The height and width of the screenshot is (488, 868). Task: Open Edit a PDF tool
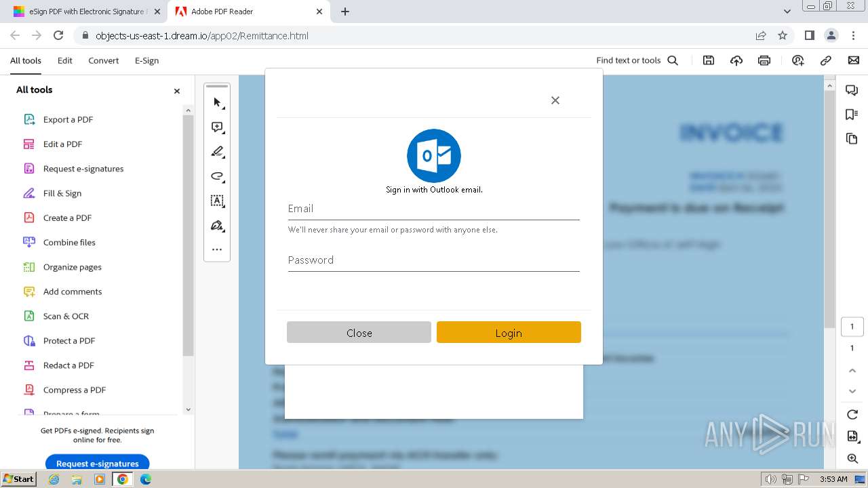[x=62, y=144]
